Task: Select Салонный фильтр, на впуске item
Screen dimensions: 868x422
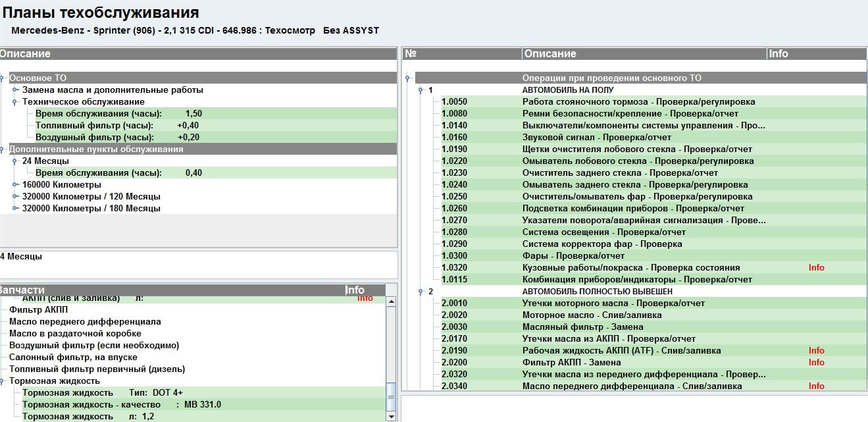Action: tap(73, 357)
